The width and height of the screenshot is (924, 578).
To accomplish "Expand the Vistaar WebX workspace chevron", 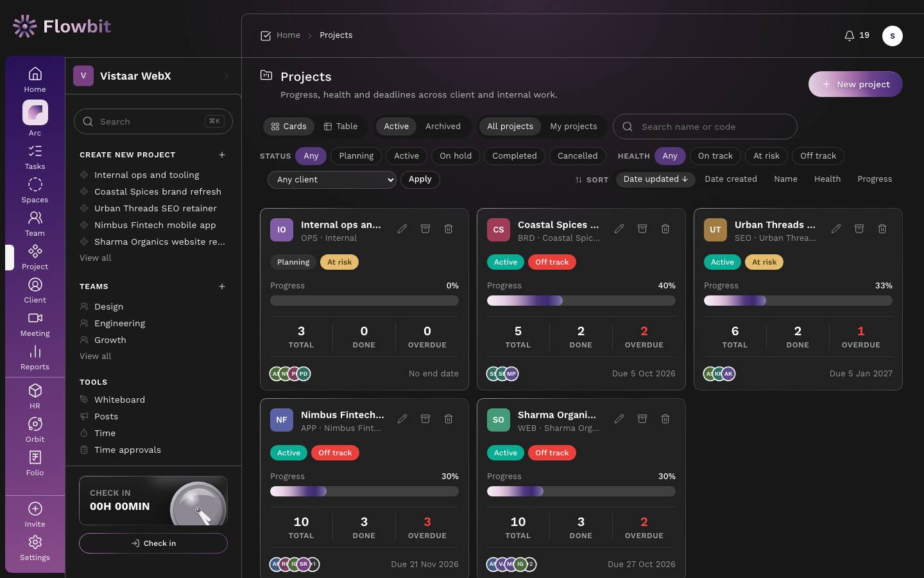I will (x=227, y=76).
